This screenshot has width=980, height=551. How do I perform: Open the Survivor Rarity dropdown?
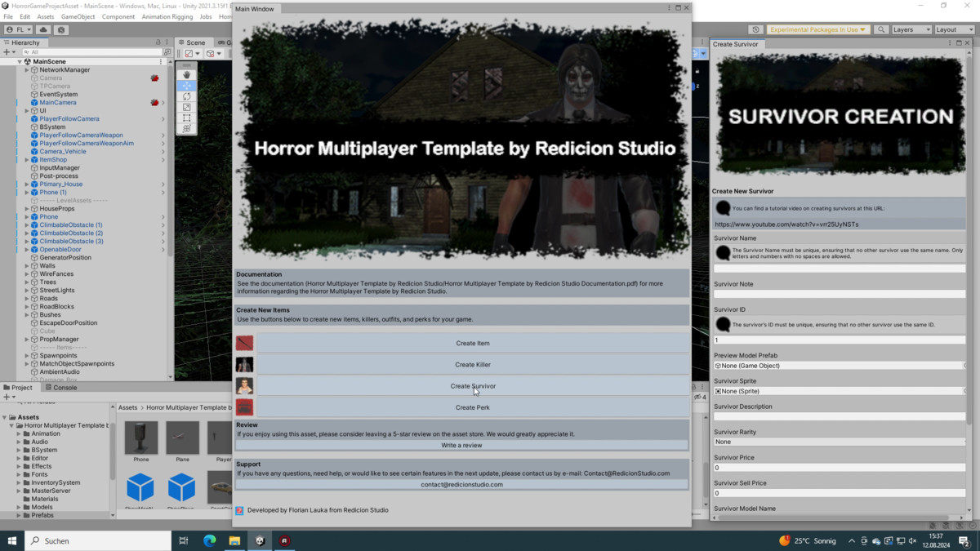tap(840, 442)
